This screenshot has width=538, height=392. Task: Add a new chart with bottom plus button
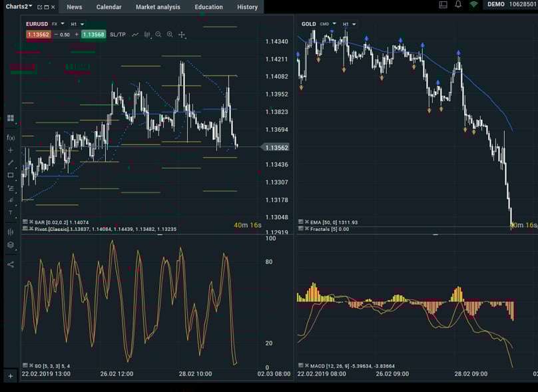[11, 376]
